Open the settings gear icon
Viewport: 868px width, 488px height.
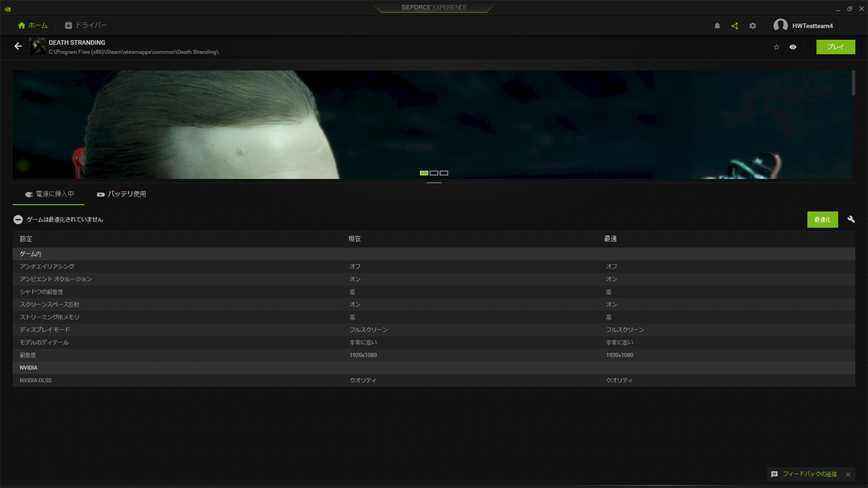tap(753, 26)
